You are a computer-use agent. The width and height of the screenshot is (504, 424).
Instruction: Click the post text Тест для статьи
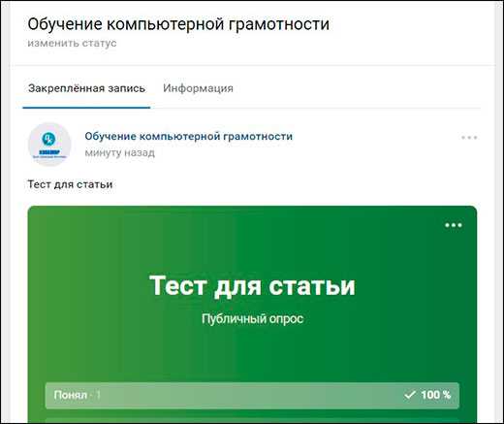click(70, 184)
